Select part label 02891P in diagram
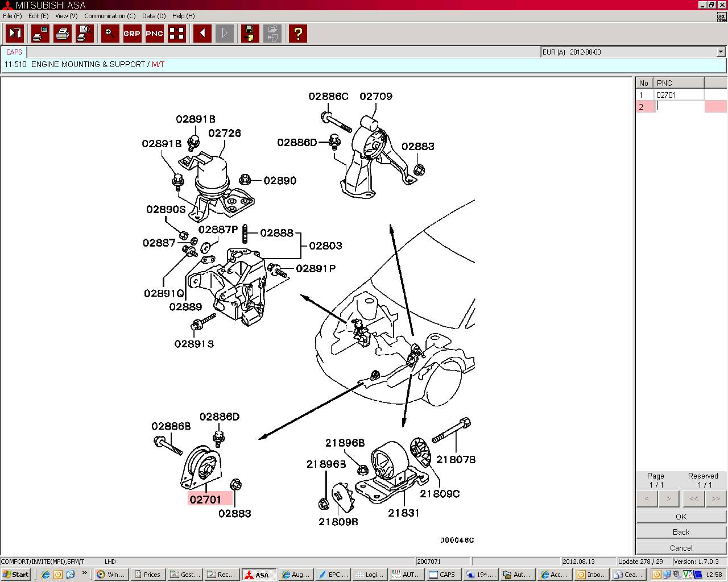The image size is (728, 582). pos(316,268)
